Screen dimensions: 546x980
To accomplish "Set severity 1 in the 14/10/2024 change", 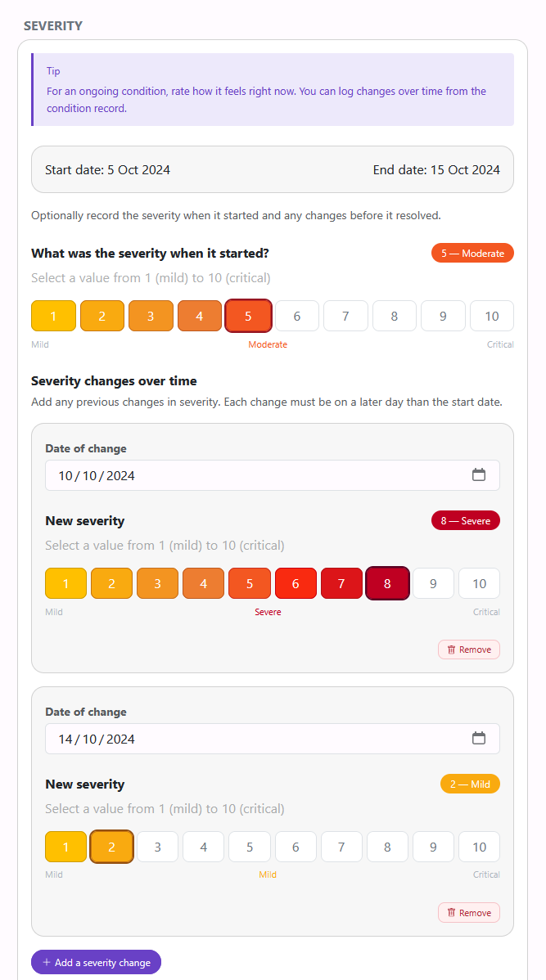I will (x=65, y=847).
